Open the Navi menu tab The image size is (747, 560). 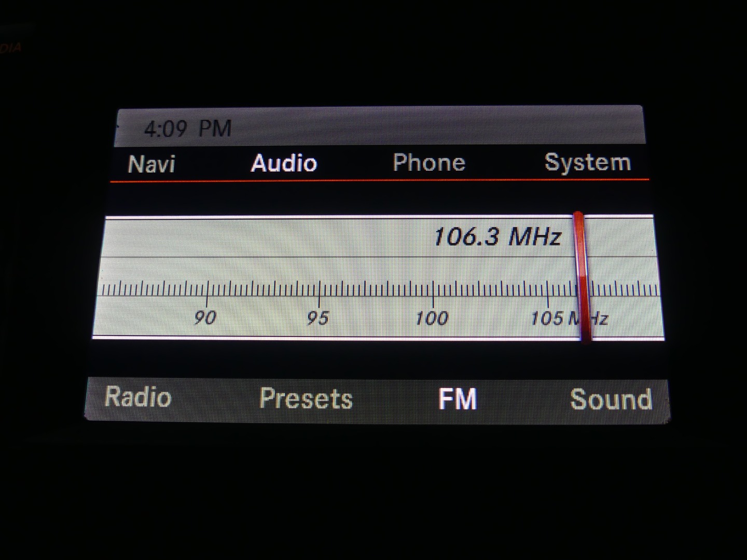point(151,164)
